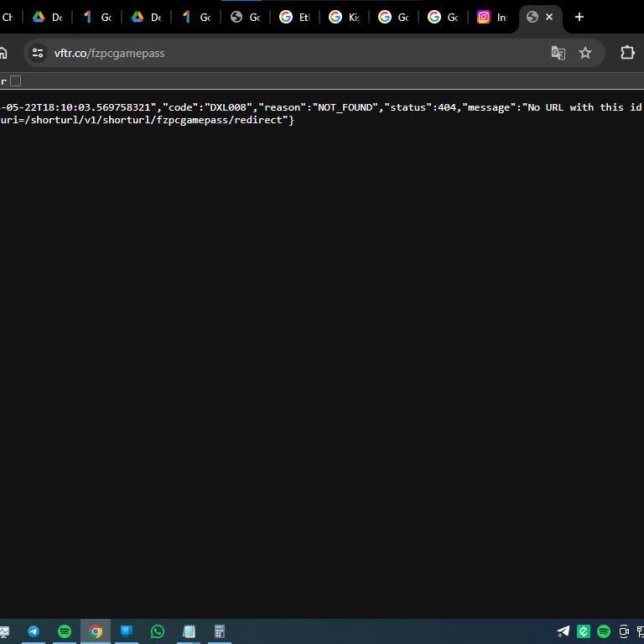Click the Chrome icon in the taskbar

tap(96, 631)
